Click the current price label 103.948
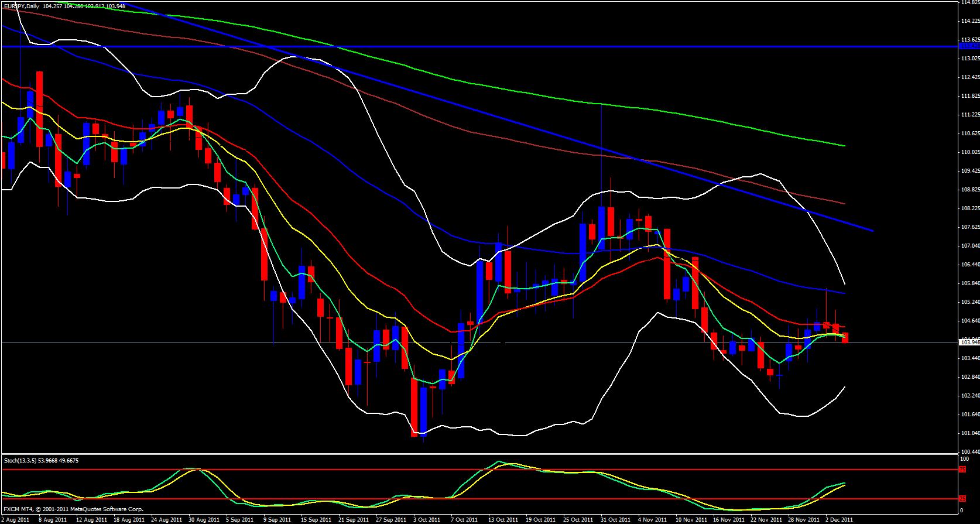This screenshot has width=980, height=524. (x=969, y=342)
